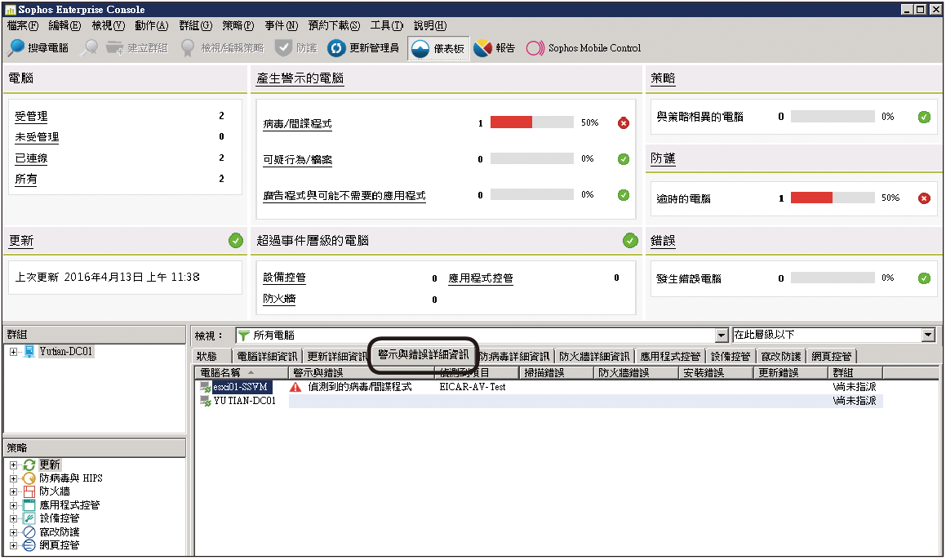Click the 防護 shield toolbar icon

click(x=283, y=47)
